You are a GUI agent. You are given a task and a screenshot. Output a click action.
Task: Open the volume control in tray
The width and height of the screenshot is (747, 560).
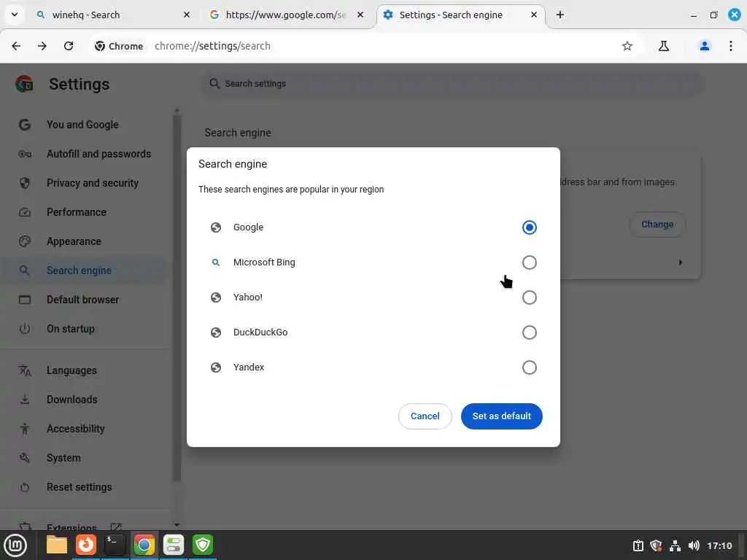click(694, 545)
